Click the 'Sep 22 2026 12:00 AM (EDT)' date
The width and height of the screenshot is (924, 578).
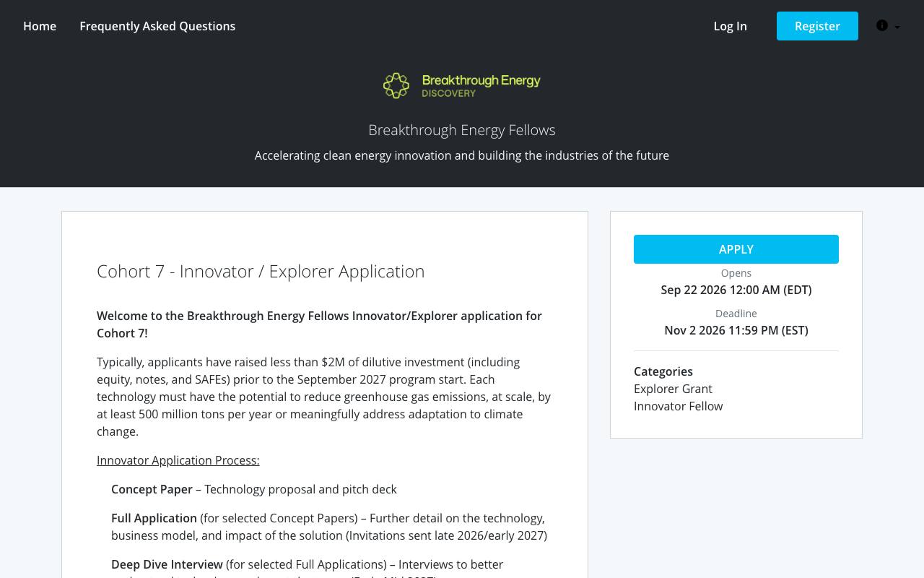[x=736, y=290]
